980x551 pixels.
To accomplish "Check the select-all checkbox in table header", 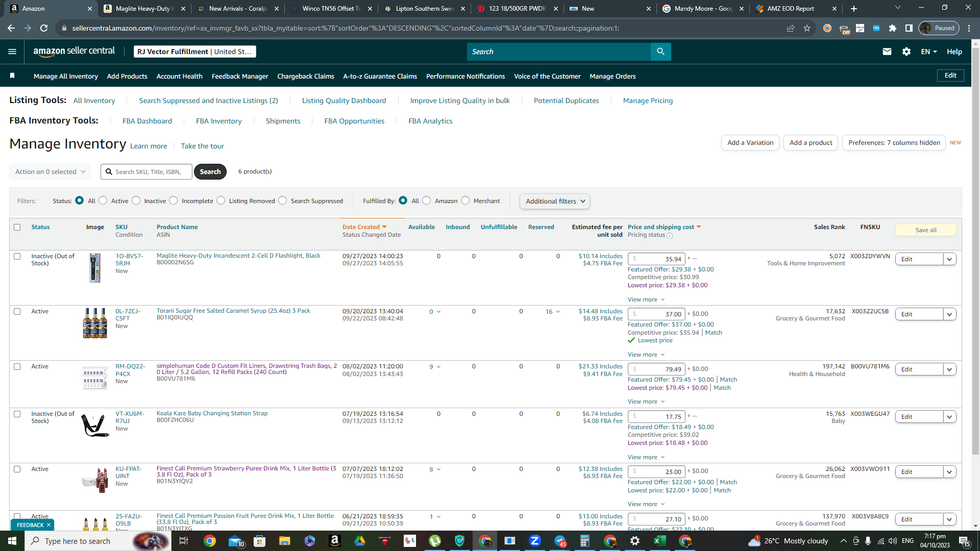I will [17, 227].
